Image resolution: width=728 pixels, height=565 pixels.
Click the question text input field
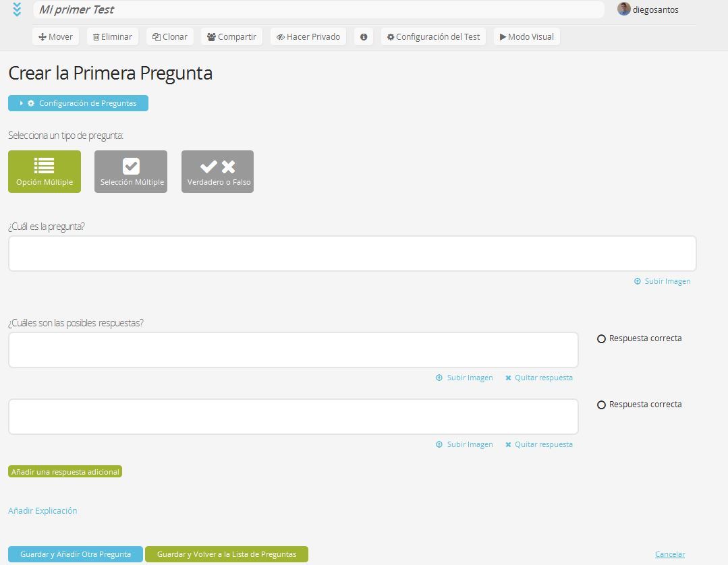tap(352, 254)
